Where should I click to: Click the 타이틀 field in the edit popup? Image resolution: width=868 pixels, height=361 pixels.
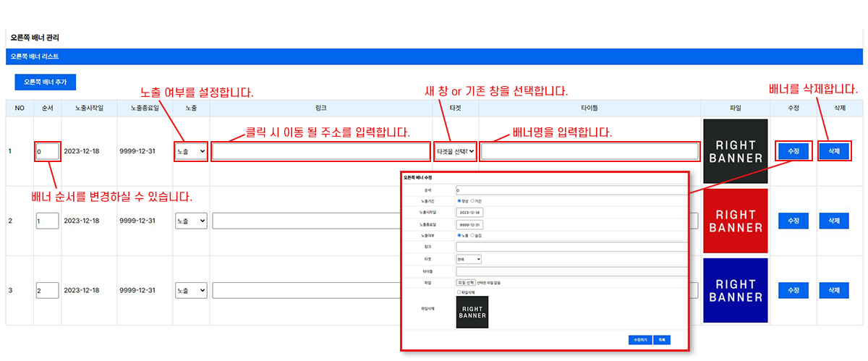pyautogui.click(x=571, y=271)
